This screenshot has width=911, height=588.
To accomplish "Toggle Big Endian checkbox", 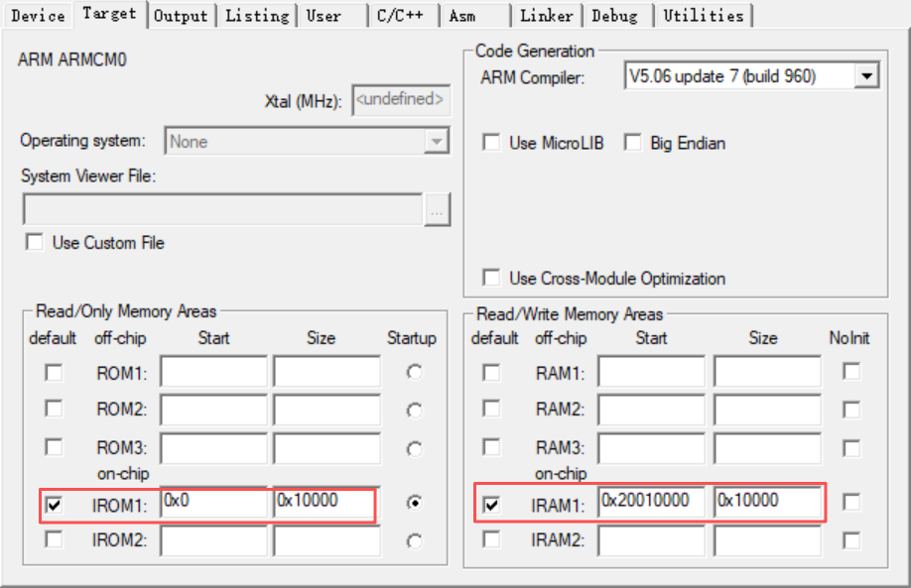I will pos(633,142).
